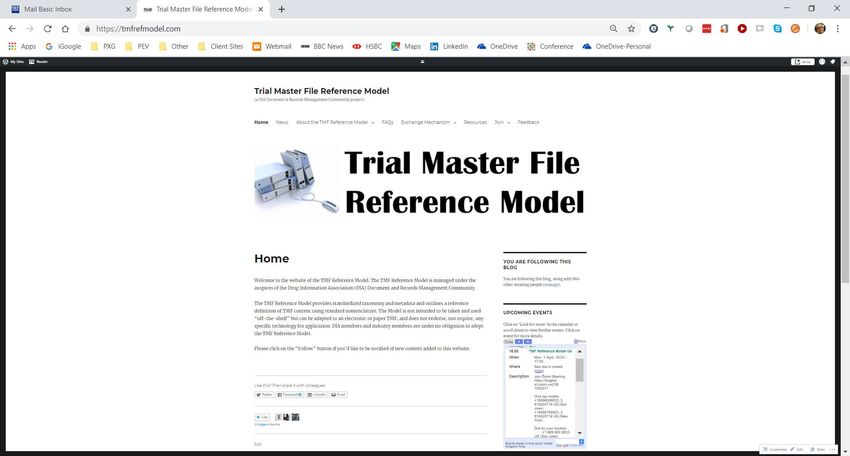Open the Skype browser extension
The width and height of the screenshot is (850, 456).
(x=777, y=29)
